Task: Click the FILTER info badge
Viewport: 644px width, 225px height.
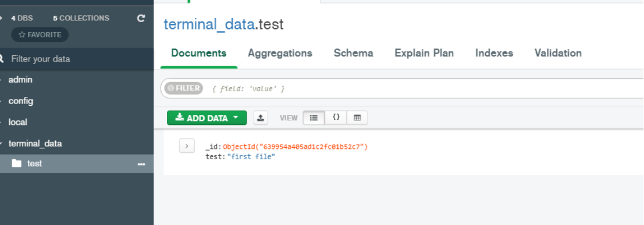Action: coord(183,88)
